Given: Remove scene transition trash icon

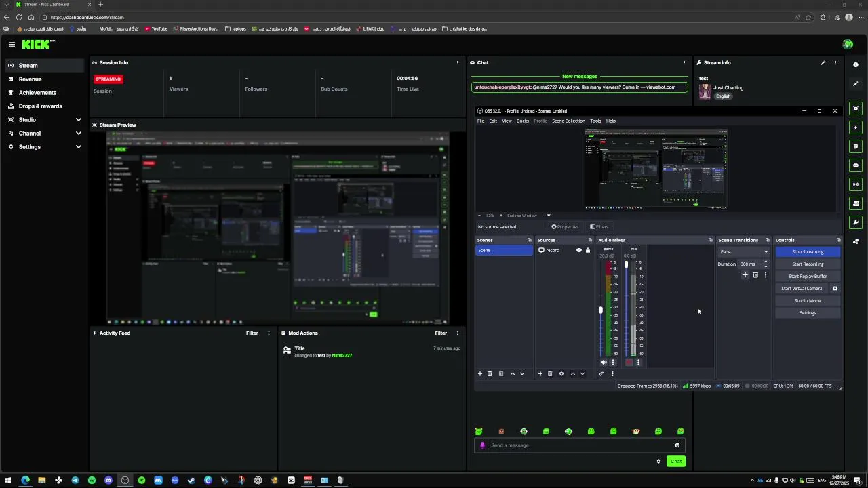Looking at the screenshot, I should tap(755, 275).
